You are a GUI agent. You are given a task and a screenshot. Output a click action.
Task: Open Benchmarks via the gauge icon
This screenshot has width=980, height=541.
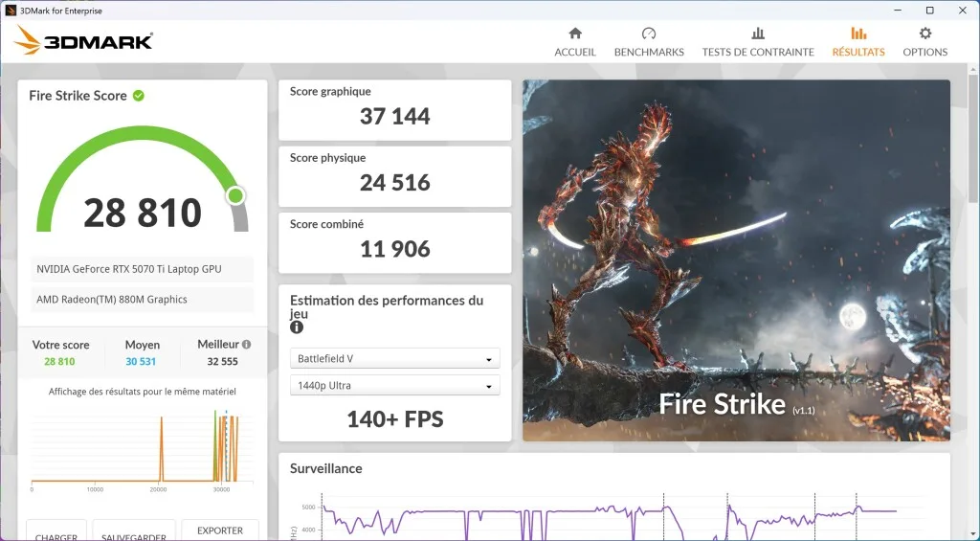tap(649, 34)
